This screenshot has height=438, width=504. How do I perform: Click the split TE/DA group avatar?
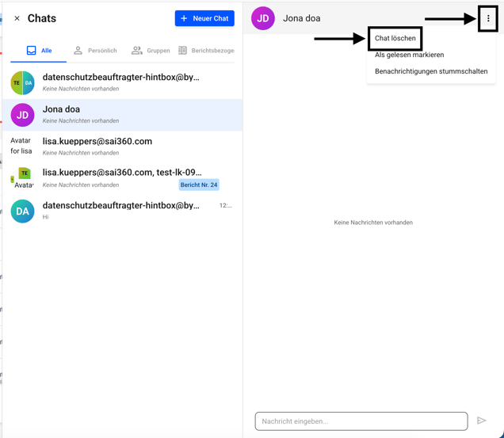coord(22,82)
